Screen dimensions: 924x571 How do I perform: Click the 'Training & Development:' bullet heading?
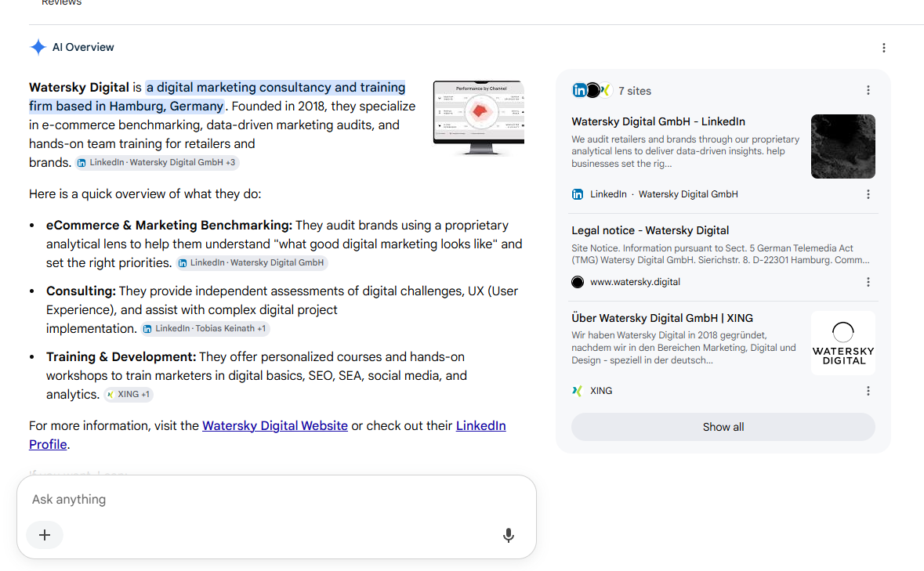(x=121, y=357)
